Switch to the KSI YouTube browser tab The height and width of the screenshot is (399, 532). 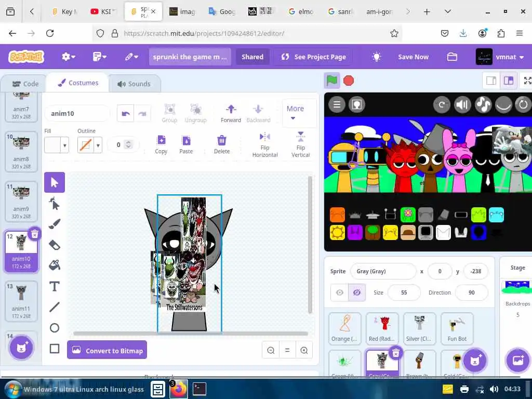[102, 11]
